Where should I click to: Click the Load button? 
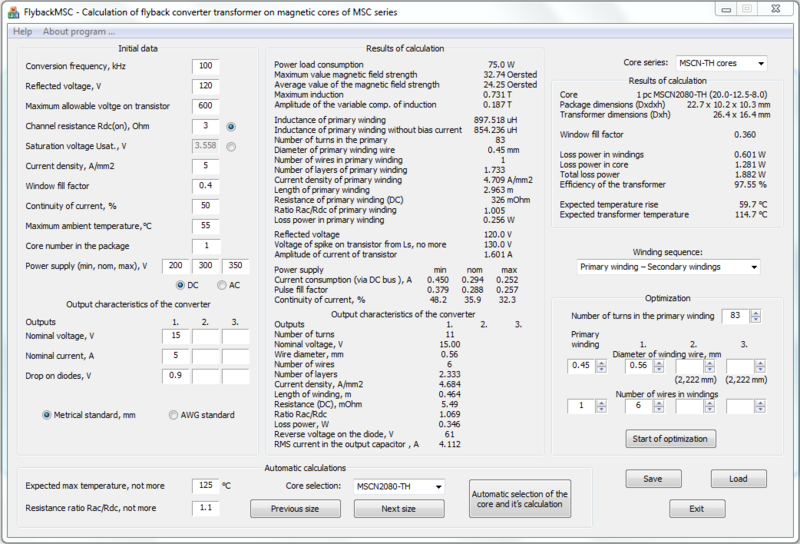coord(738,479)
